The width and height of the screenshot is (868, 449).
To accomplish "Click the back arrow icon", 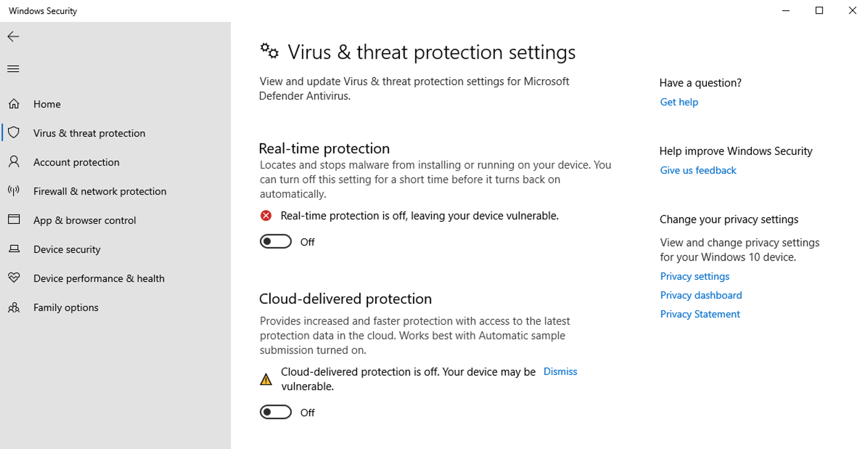I will pyautogui.click(x=13, y=36).
